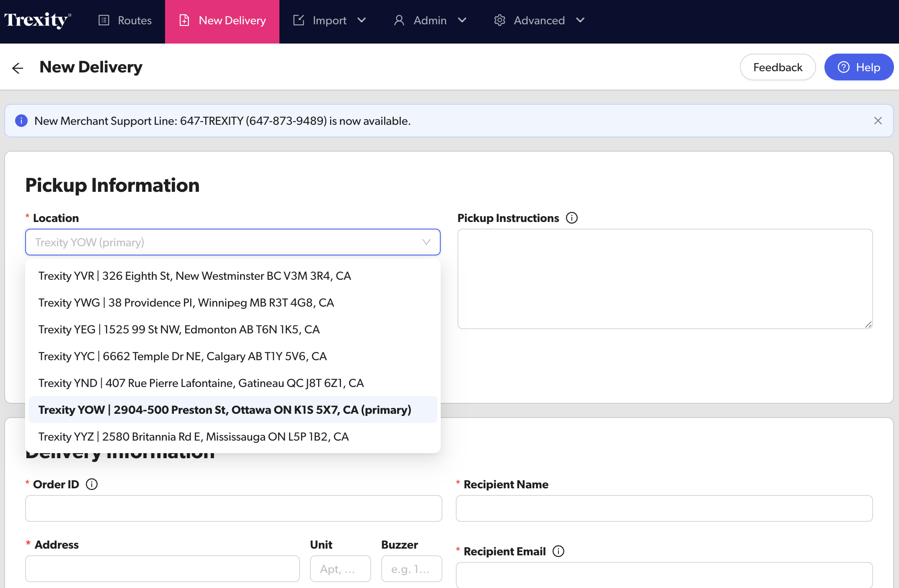899x588 pixels.
Task: Open the Routes menu item
Action: [x=125, y=20]
